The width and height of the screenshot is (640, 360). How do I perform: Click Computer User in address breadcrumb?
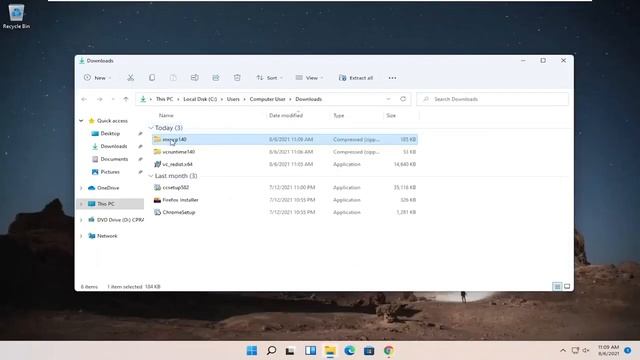point(267,99)
